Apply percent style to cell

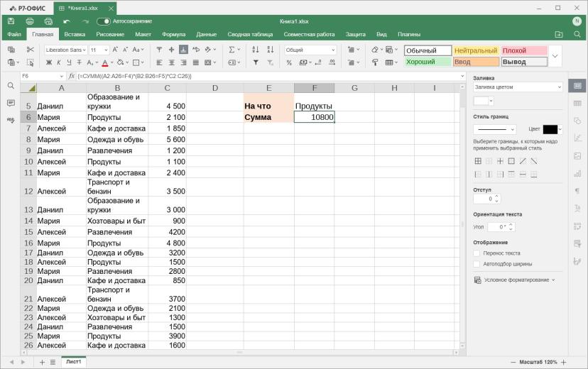289,62
